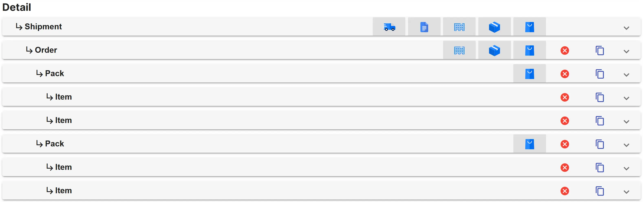This screenshot has height=202, width=644.
Task: Click the pallet icon in Shipment row
Action: [x=459, y=27]
